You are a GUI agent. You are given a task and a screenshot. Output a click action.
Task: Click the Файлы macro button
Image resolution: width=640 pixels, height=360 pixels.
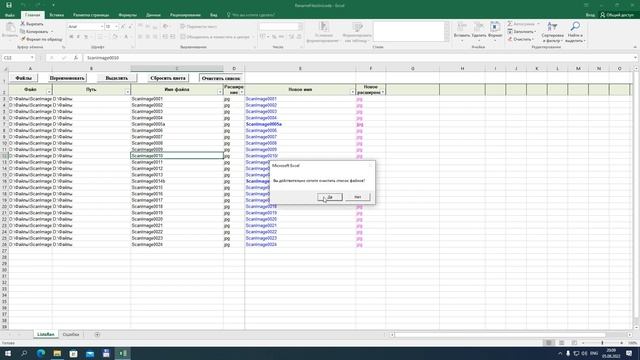coord(23,78)
